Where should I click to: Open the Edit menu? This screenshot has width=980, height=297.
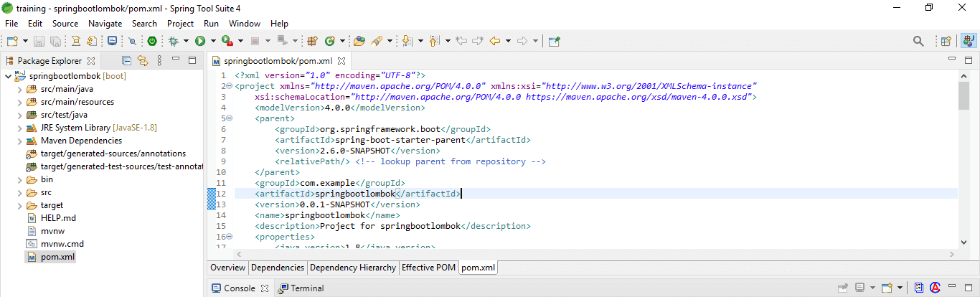pyautogui.click(x=35, y=24)
